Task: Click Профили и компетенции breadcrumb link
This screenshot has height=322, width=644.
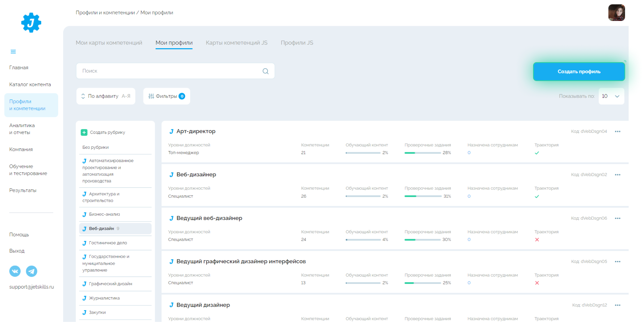Action: (105, 13)
